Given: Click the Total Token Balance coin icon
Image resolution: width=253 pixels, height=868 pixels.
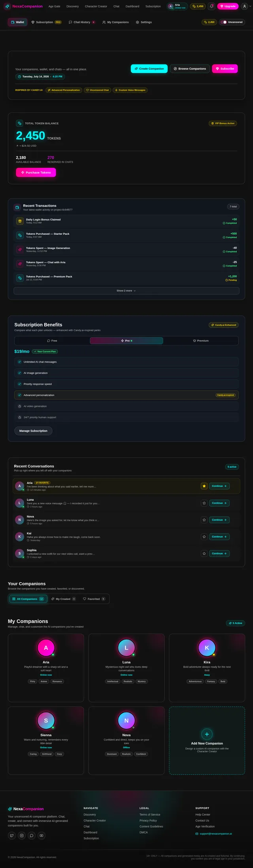Looking at the screenshot, I should click(19, 123).
